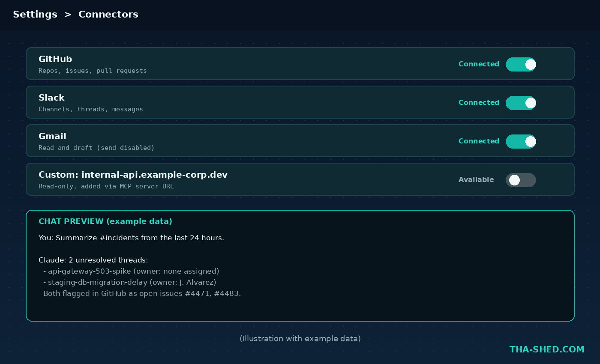Select the GitHub connector title
Viewport: 600px width, 364px height.
(55, 59)
